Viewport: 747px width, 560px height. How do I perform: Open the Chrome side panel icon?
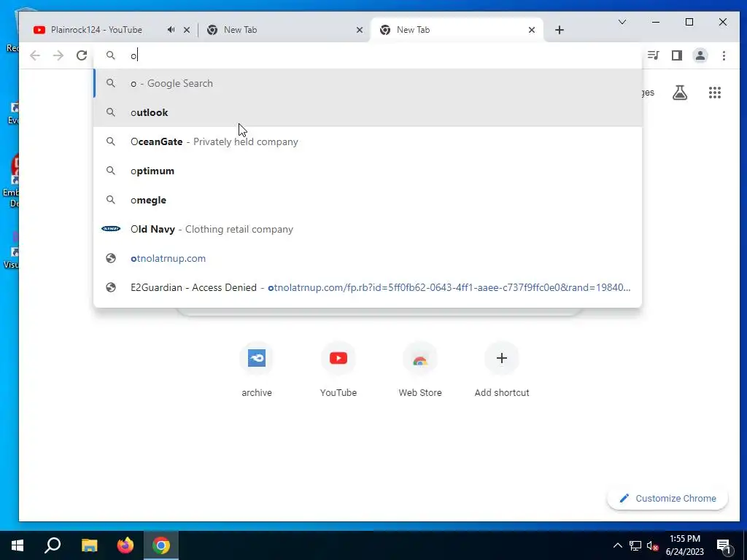(x=676, y=55)
